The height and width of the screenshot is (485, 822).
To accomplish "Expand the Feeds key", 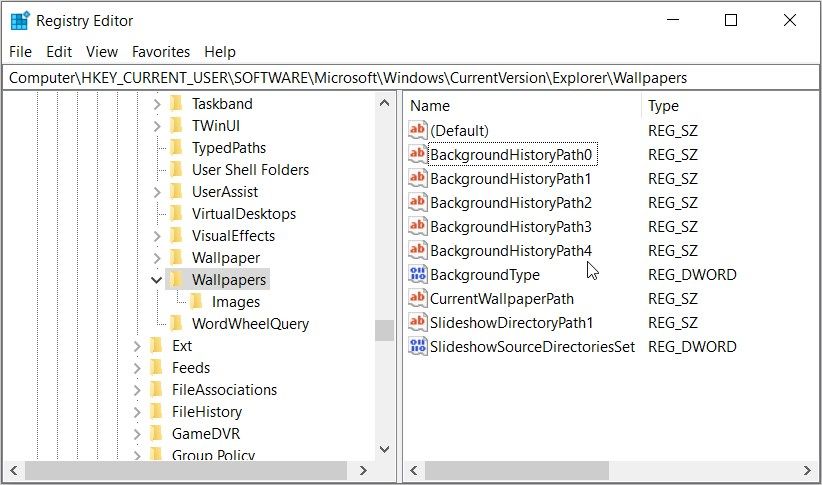I will 137,368.
